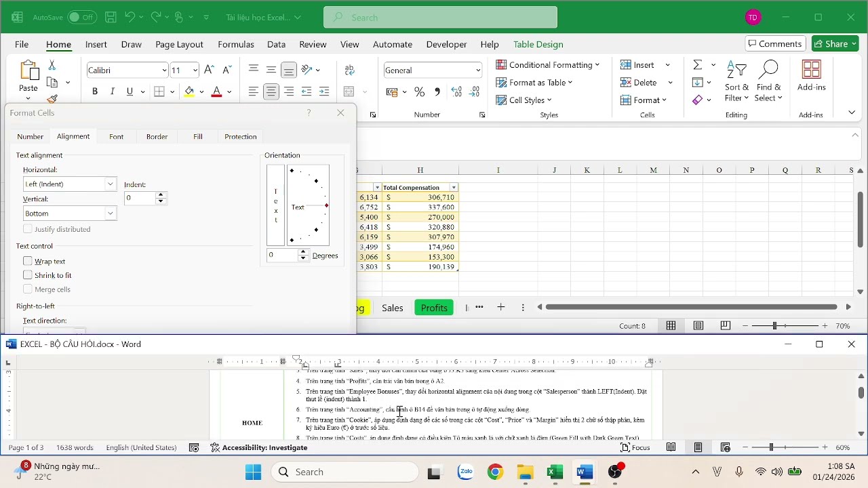Apply Comma Style format
868x488 pixels.
click(437, 91)
